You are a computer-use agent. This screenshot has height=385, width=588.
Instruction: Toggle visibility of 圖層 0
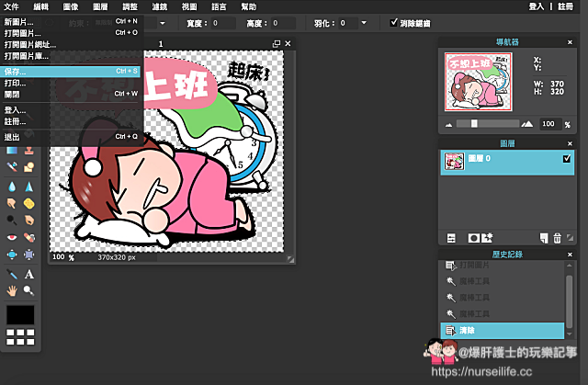[x=566, y=159]
